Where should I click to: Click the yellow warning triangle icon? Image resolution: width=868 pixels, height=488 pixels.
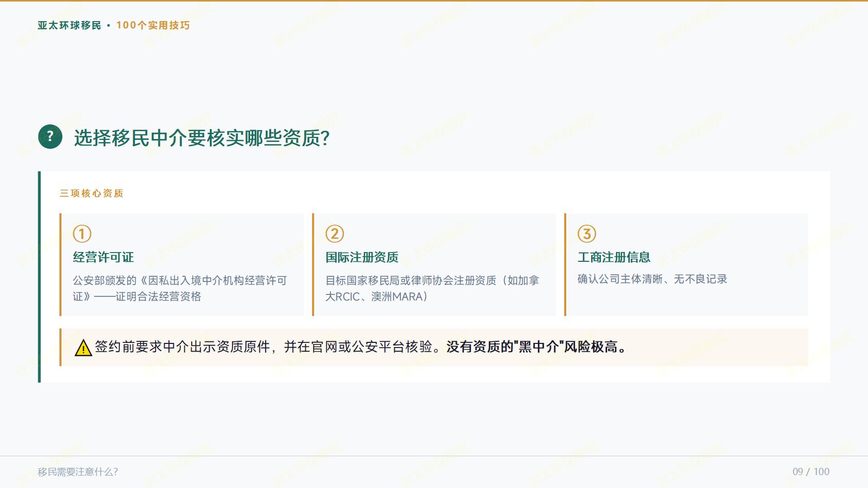tap(83, 348)
